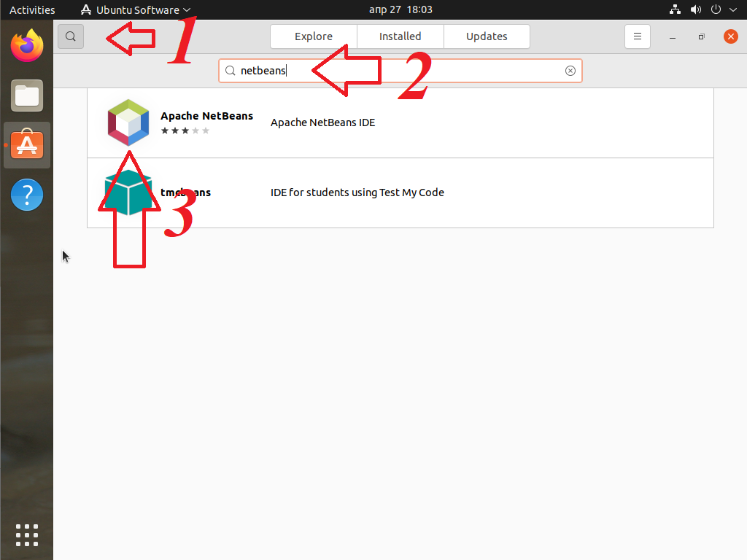Launch Firefox from the dock
747x560 pixels.
pyautogui.click(x=27, y=46)
